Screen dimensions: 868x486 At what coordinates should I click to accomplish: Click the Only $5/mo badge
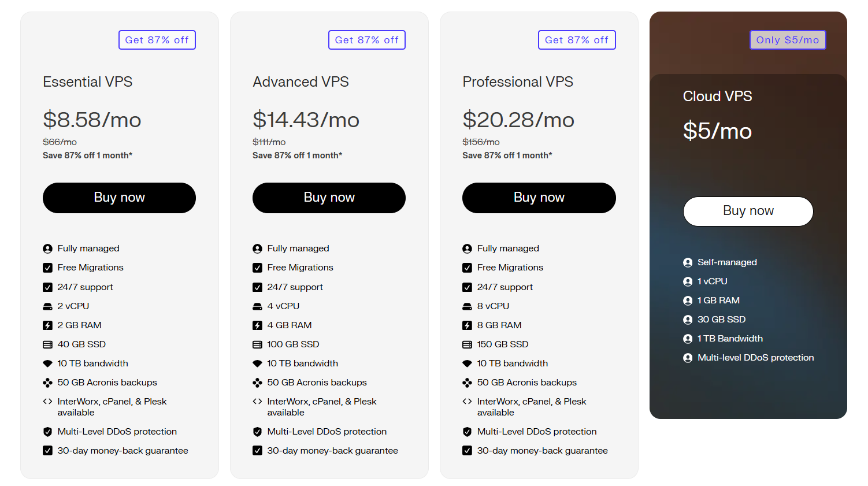click(788, 40)
